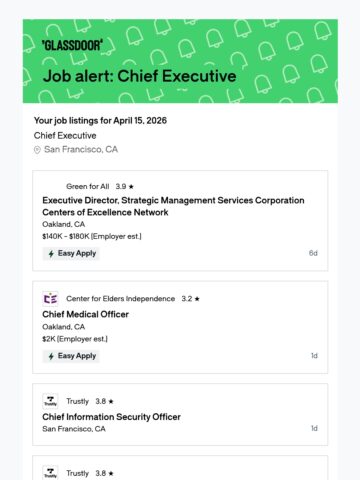Click Easy Apply on Chief Medical Officer job

tap(71, 356)
